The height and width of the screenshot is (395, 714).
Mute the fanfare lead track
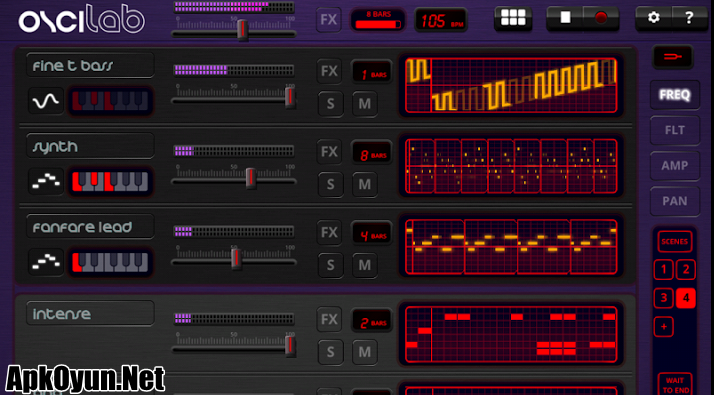tap(365, 265)
